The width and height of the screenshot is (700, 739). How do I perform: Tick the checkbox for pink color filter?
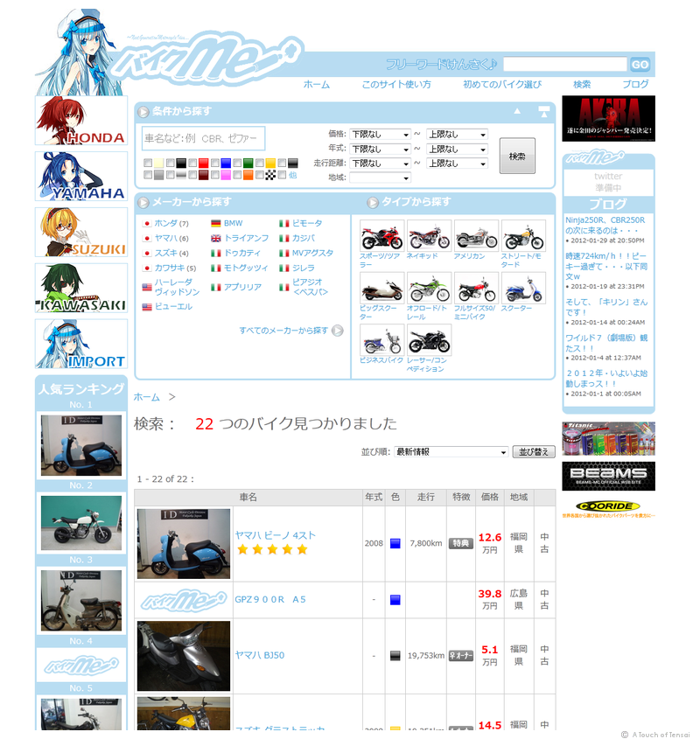pyautogui.click(x=215, y=175)
